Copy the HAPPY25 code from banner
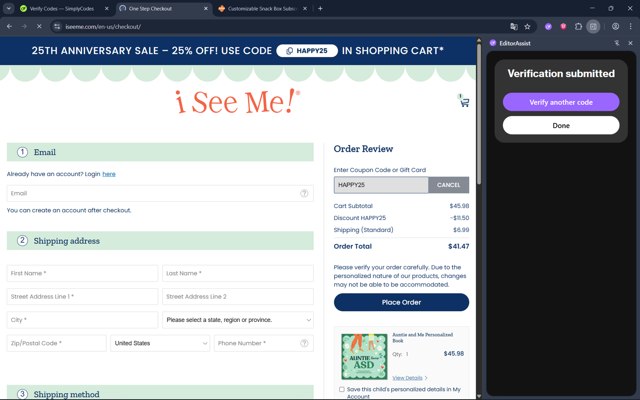This screenshot has height=400, width=640. point(307,51)
